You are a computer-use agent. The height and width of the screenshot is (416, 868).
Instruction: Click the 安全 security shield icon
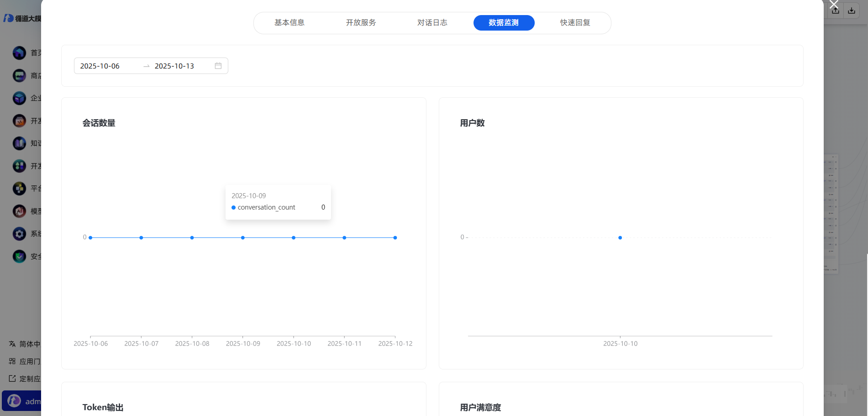pos(19,256)
